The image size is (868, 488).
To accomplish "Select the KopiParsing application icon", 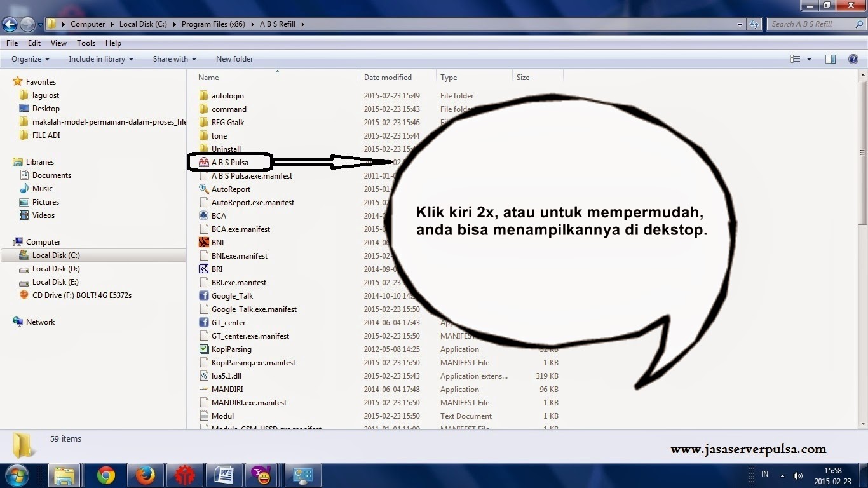I will coord(203,349).
